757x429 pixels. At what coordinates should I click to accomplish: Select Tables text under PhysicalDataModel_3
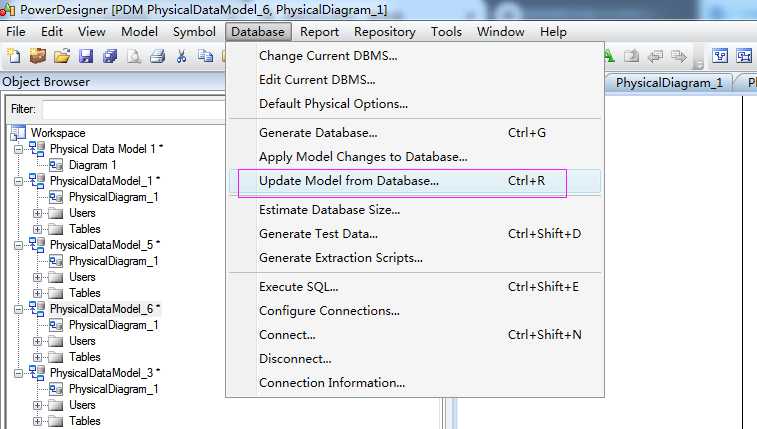click(84, 421)
